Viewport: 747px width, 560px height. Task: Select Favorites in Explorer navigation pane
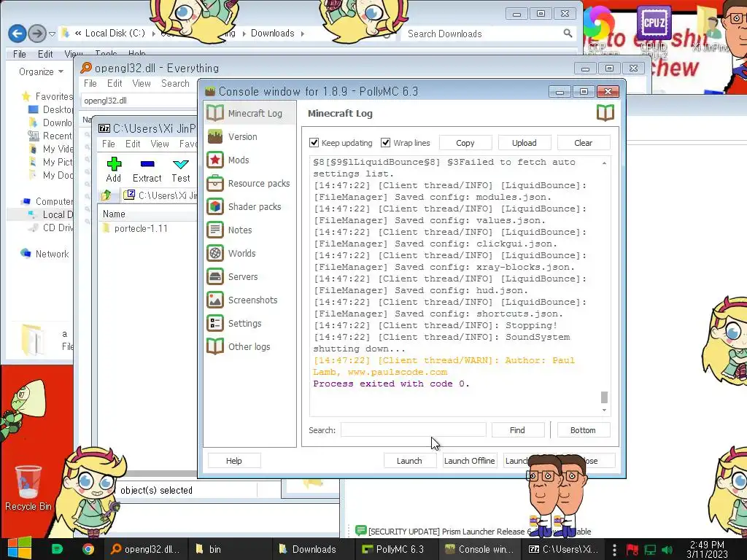pos(47,96)
